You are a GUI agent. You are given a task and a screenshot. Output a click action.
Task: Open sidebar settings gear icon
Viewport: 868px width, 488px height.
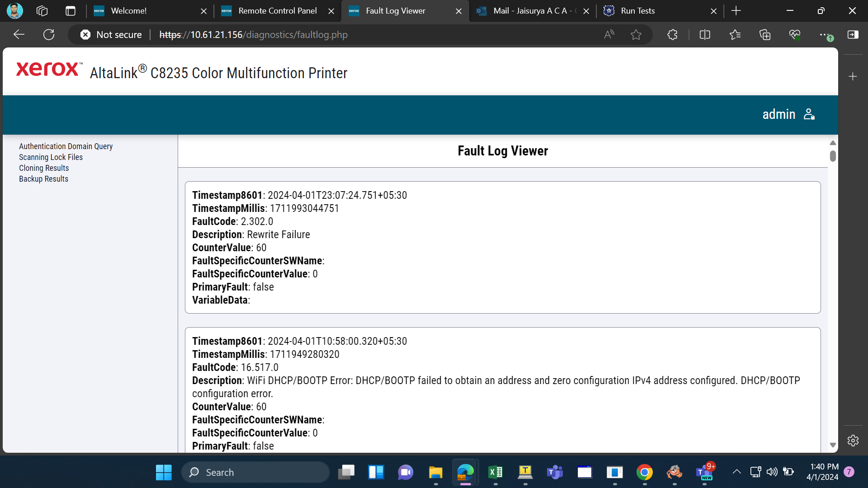coord(853,441)
